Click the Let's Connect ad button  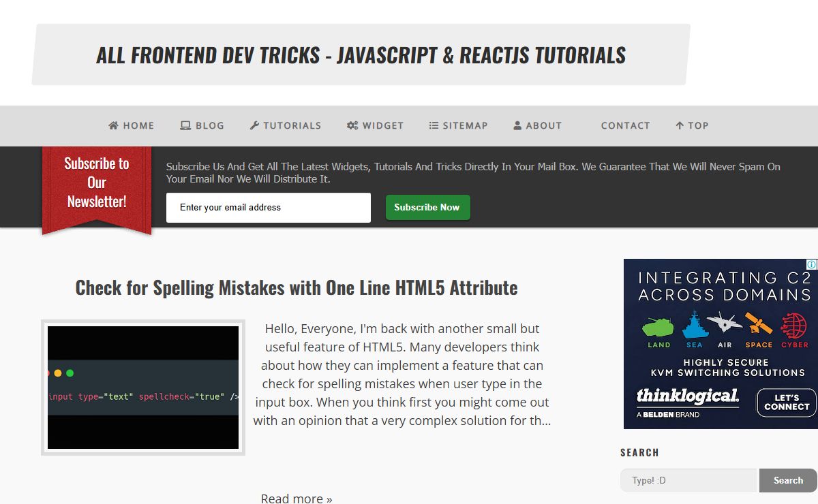pyautogui.click(x=786, y=403)
